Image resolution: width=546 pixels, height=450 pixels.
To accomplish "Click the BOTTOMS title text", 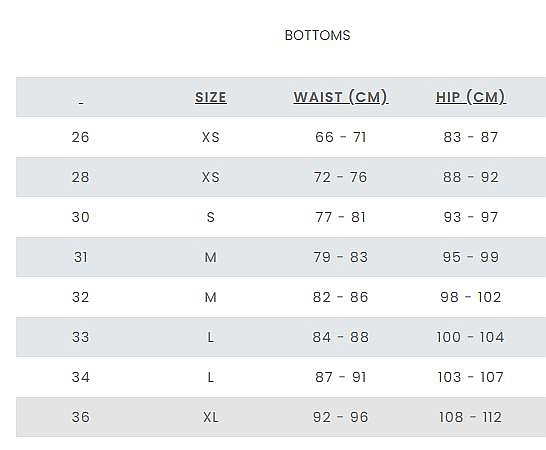I will click(x=318, y=35).
